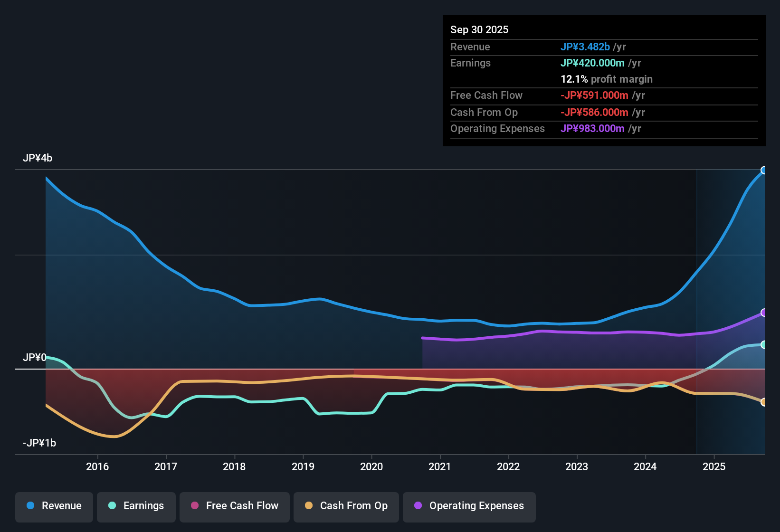Toggle the Revenue legend item off
This screenshot has width=780, height=532.
[x=54, y=506]
